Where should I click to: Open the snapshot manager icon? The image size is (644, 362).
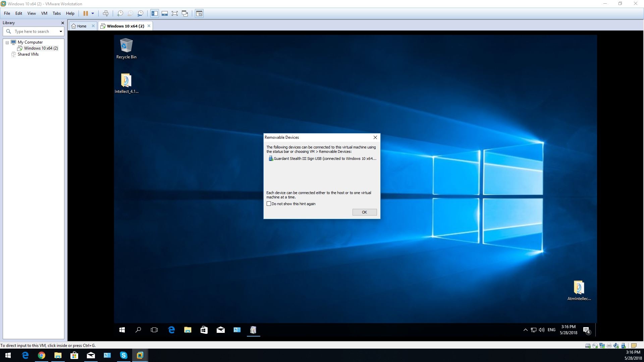141,13
